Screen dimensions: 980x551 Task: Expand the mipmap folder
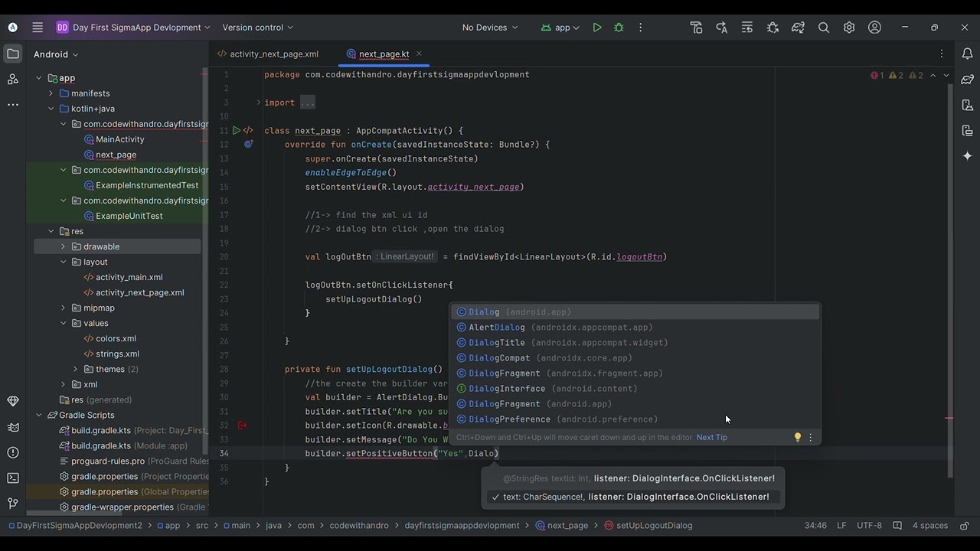pyautogui.click(x=64, y=308)
